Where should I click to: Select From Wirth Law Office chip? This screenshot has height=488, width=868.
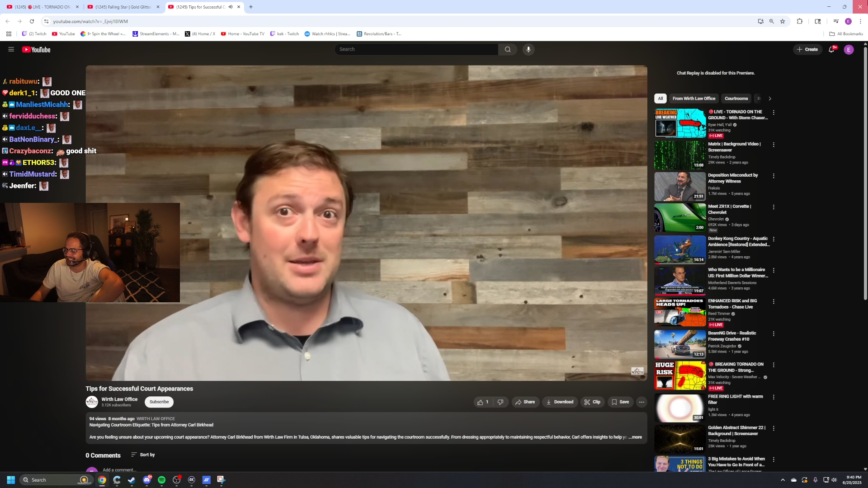coord(694,99)
